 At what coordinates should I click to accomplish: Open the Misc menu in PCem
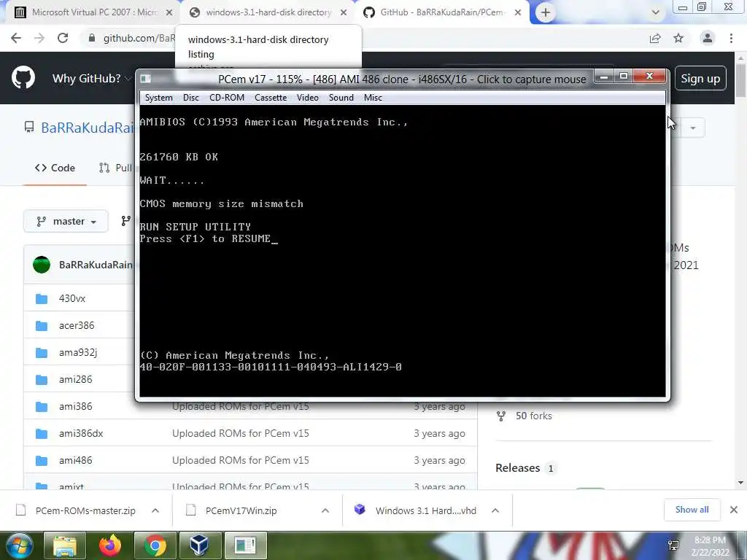[x=373, y=98]
